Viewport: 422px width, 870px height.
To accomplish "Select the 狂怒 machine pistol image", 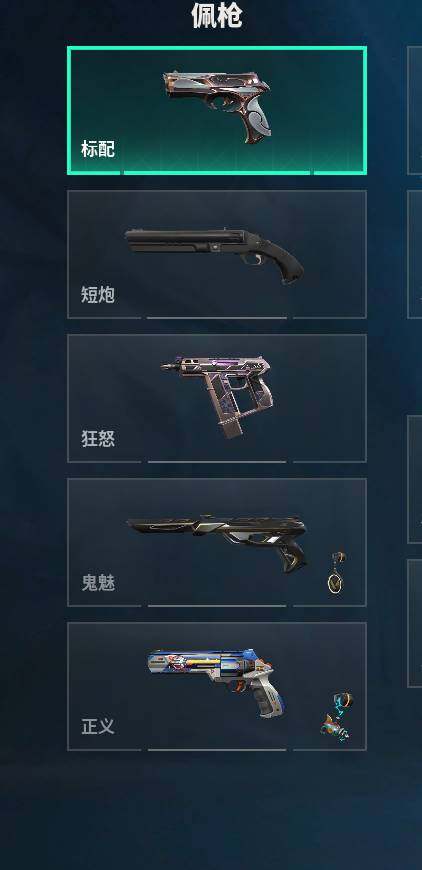I will click(x=217, y=396).
